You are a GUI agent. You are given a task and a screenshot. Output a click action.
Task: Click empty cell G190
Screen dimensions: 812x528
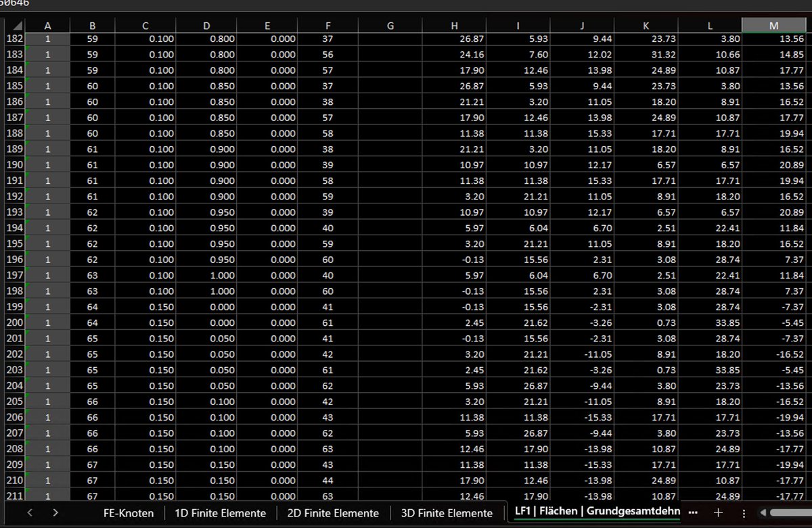(390, 165)
